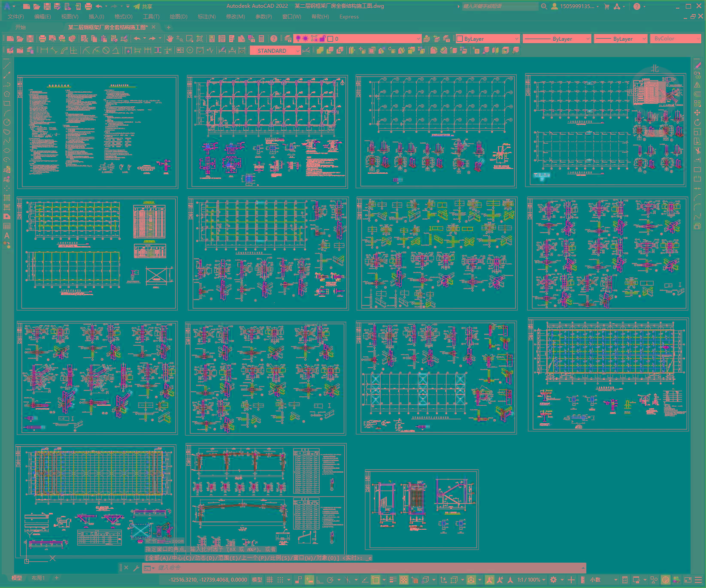Toggle transparency display in status bar
The height and width of the screenshot is (588, 706).
click(x=404, y=580)
